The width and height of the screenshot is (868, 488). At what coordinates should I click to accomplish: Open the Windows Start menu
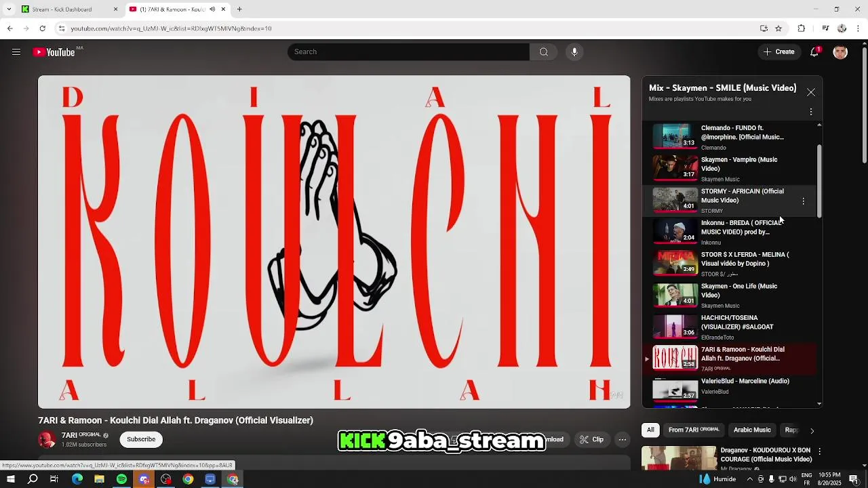click(10, 479)
